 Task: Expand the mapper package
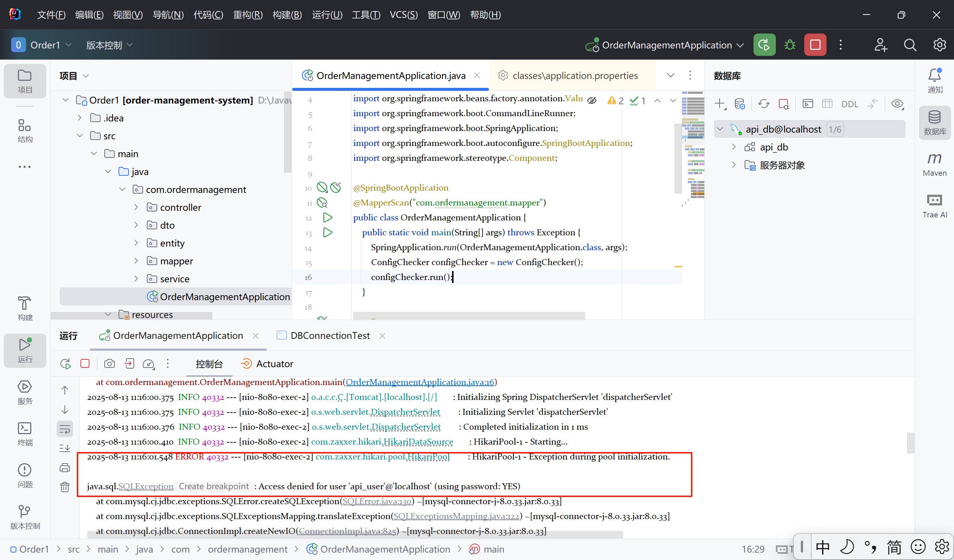click(136, 261)
